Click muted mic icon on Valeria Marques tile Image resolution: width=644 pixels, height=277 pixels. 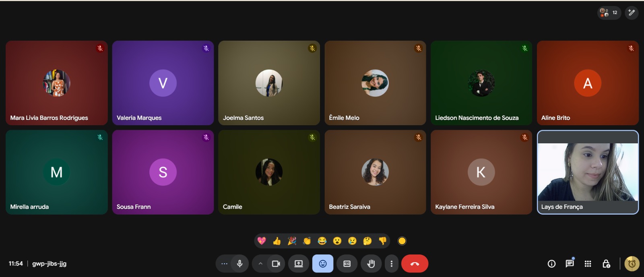pyautogui.click(x=206, y=48)
